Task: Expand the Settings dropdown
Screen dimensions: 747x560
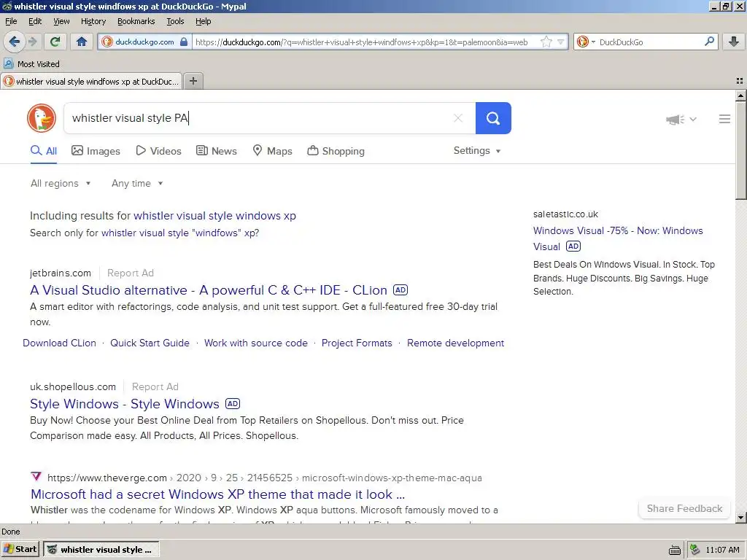Action: [477, 150]
